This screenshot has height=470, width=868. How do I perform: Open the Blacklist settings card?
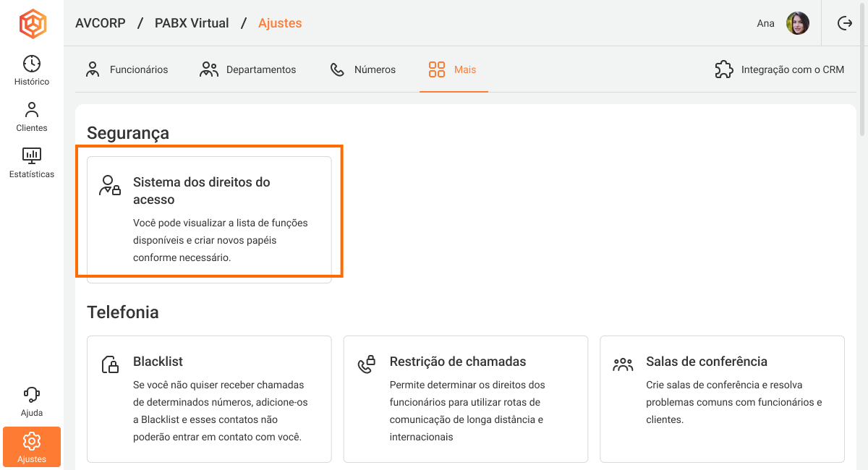click(209, 398)
